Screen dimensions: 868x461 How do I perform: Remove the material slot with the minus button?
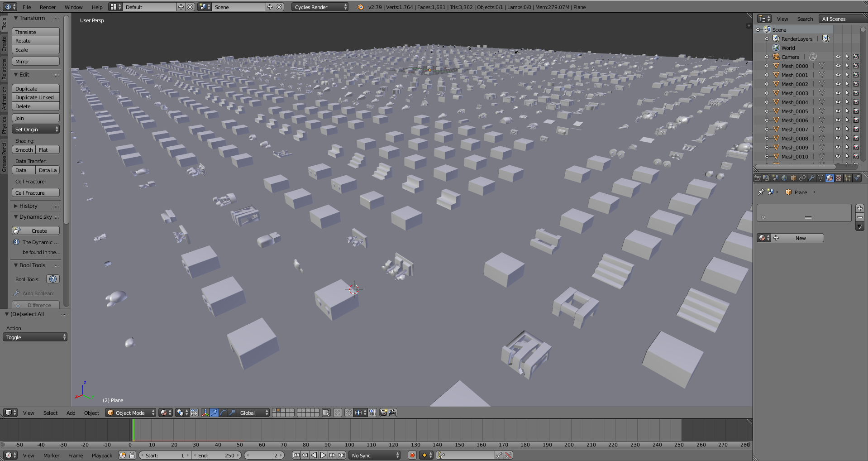[x=860, y=217]
